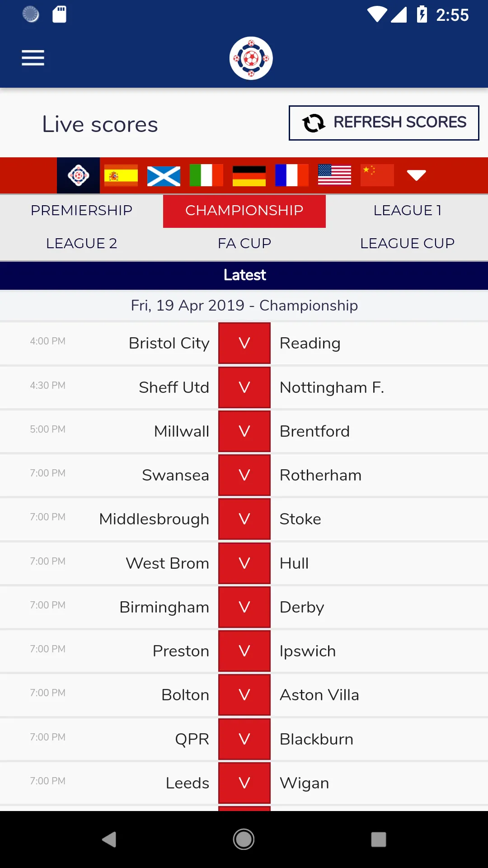Open the hamburger navigation menu
Image resolution: width=488 pixels, height=868 pixels.
point(33,58)
